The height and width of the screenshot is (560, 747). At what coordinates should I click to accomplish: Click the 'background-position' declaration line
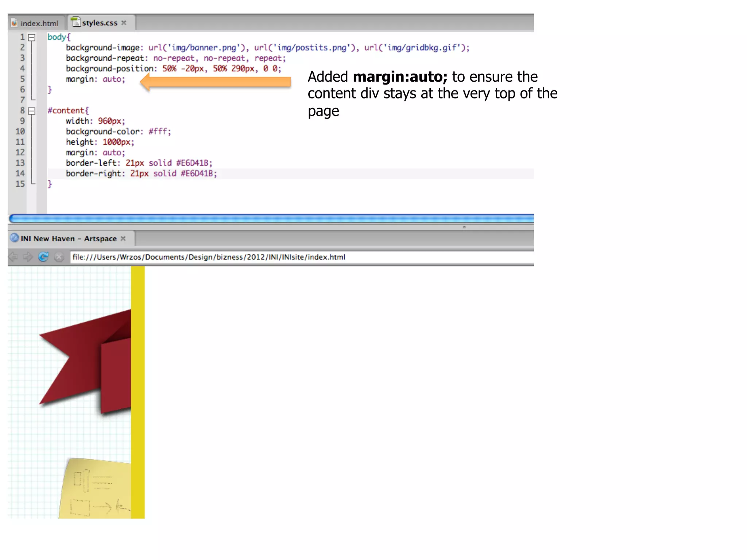point(174,69)
